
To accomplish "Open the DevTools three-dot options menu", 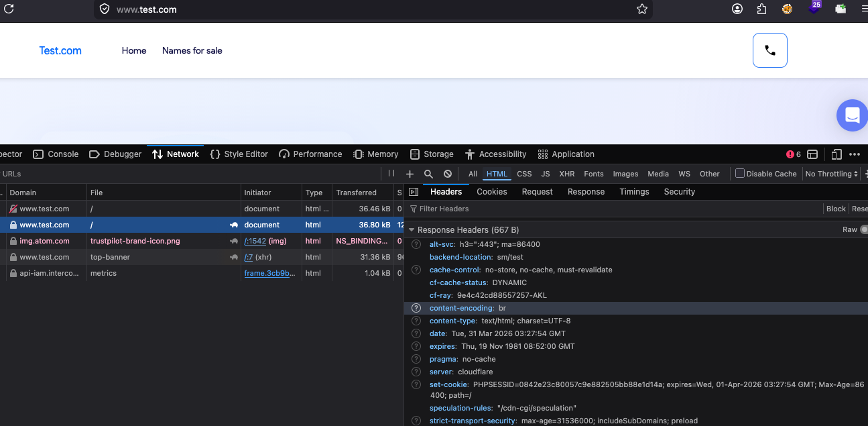I will [x=854, y=154].
